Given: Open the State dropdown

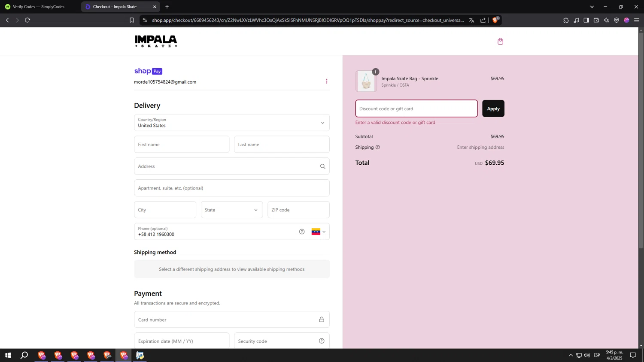Looking at the screenshot, I should [232, 210].
